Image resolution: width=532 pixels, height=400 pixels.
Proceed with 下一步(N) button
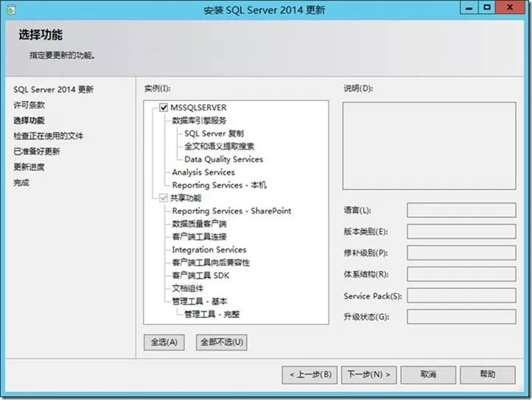tap(369, 374)
